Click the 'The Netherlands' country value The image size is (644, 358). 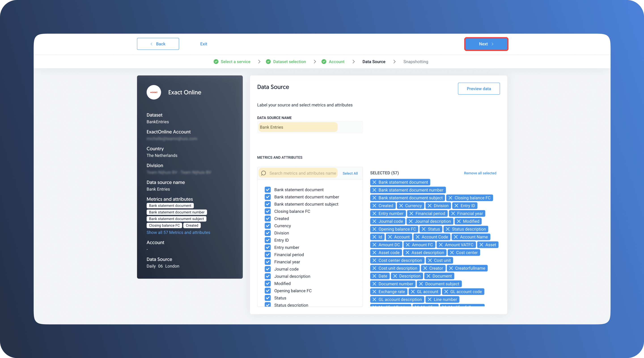coord(162,155)
